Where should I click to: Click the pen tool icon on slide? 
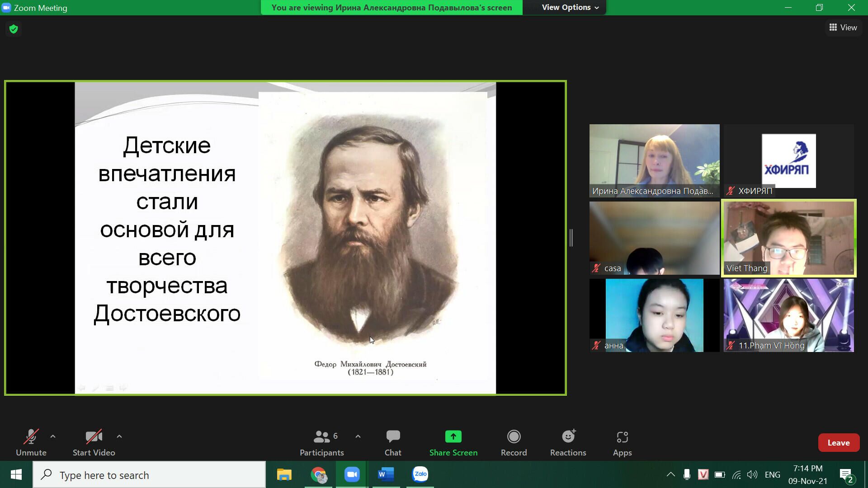tap(95, 388)
